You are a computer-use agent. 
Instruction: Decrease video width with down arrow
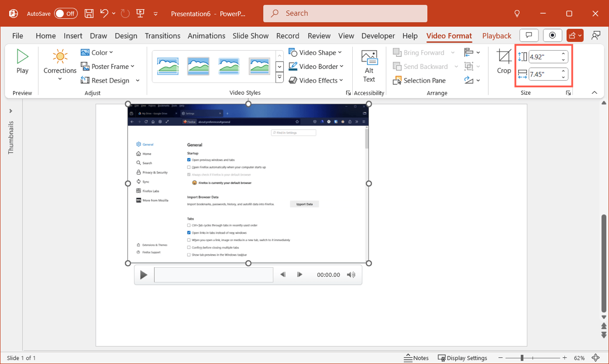(563, 78)
